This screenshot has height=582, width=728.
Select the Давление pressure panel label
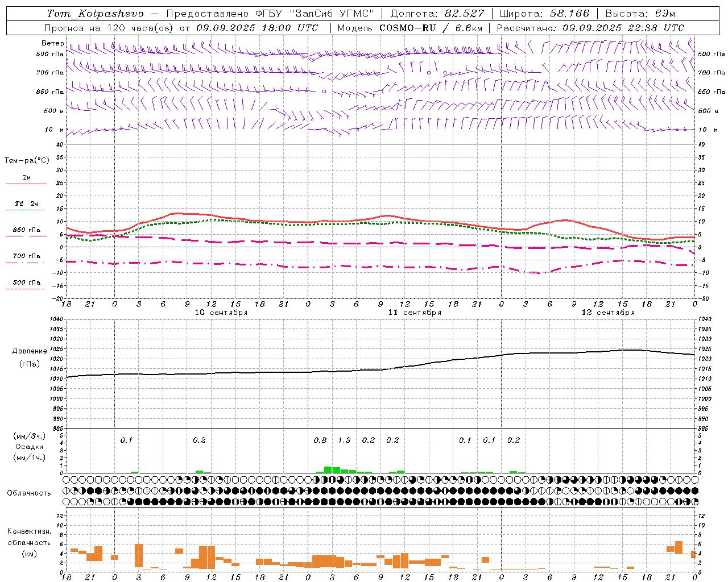[30, 351]
